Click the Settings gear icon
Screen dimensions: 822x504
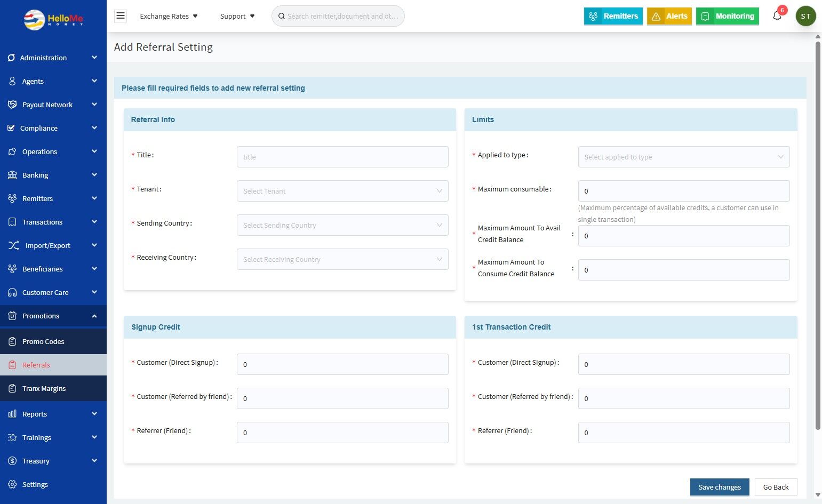(12, 484)
